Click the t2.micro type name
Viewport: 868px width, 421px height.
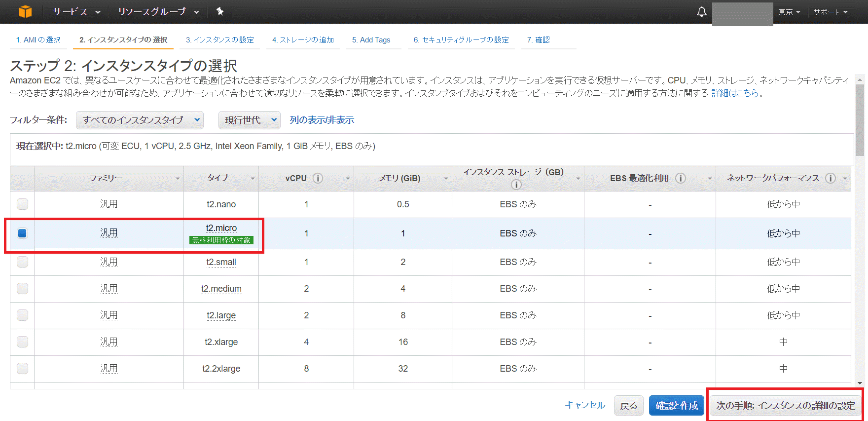pos(221,228)
